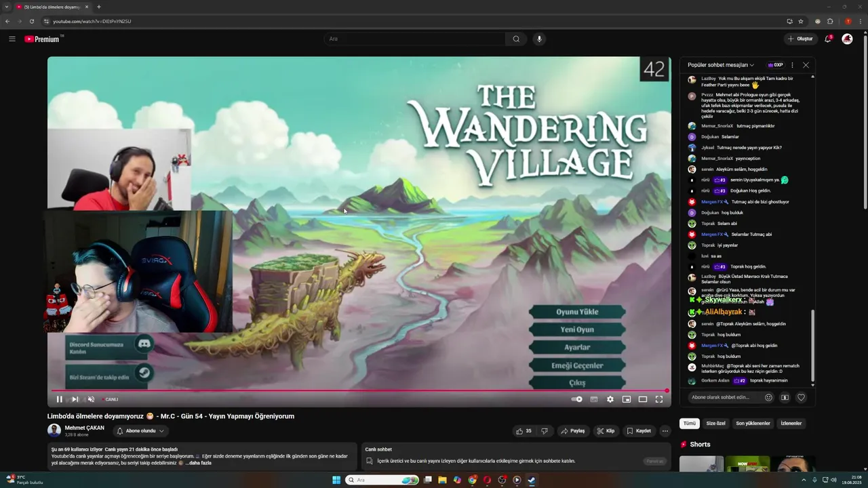Dislike this video
The width and height of the screenshot is (868, 488).
(x=545, y=431)
